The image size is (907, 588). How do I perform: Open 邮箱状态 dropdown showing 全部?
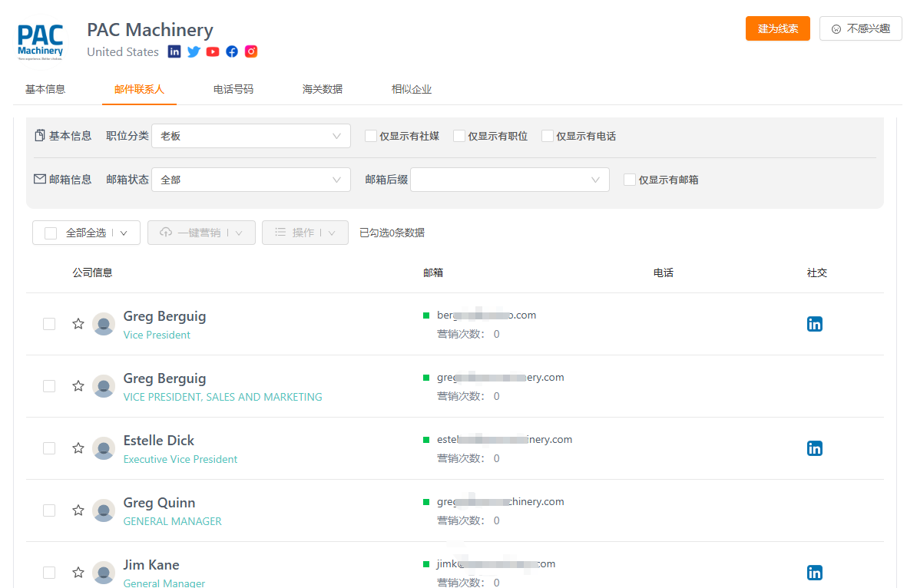[x=251, y=180]
